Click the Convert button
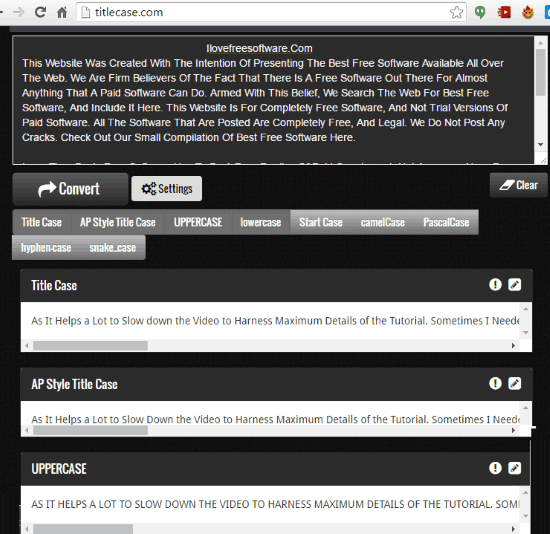 pos(71,189)
